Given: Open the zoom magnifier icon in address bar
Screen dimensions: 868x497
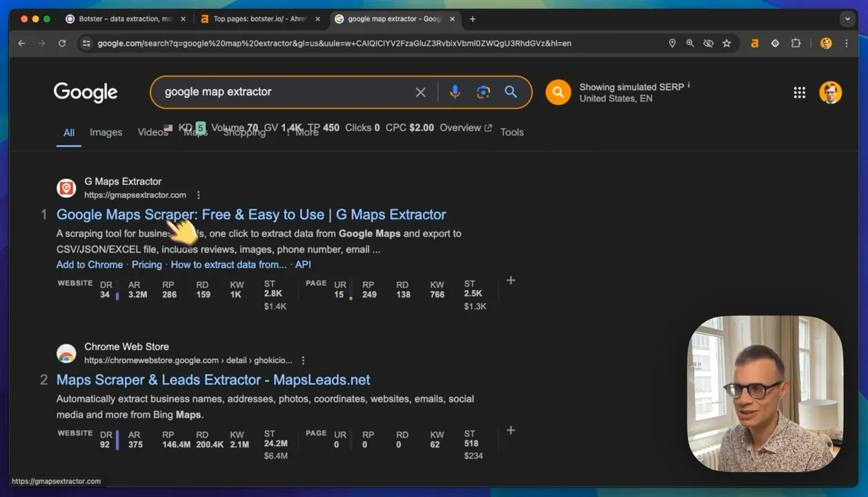Looking at the screenshot, I should 690,43.
